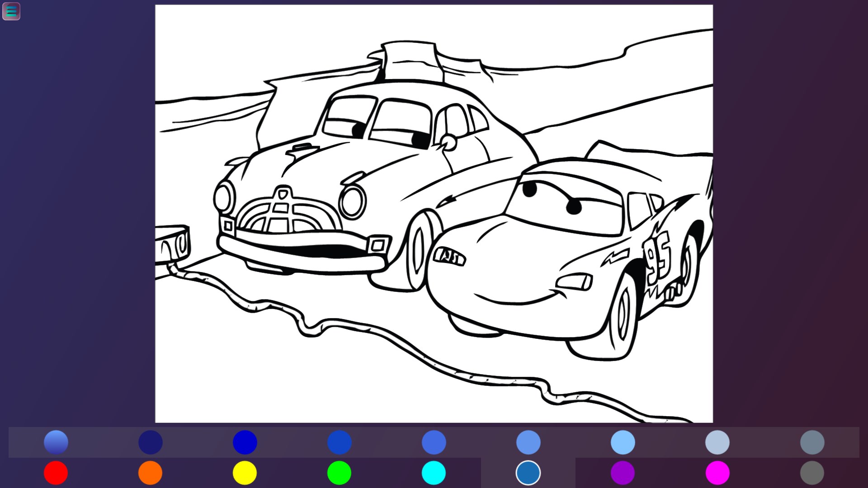The image size is (868, 488).
Task: Pick the pale light blue swatch
Action: coord(717,442)
